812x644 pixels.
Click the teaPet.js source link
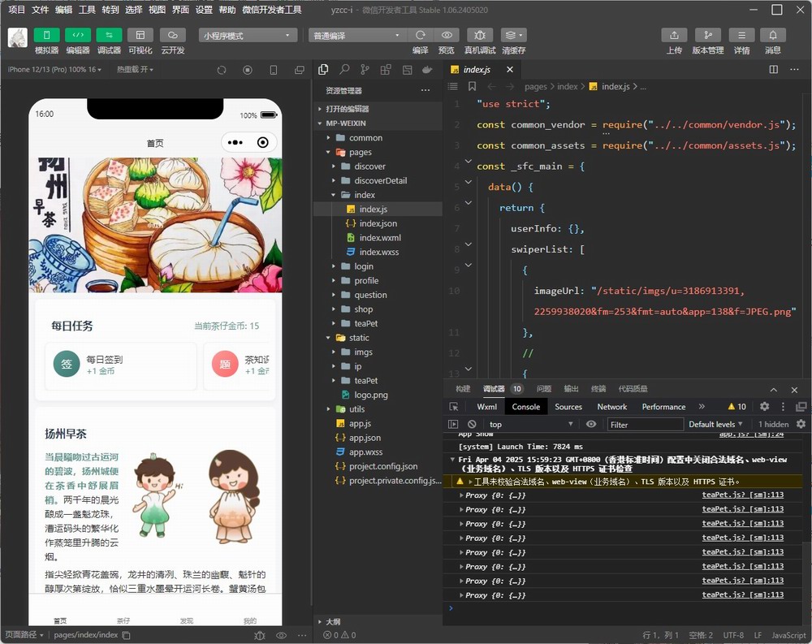point(742,495)
